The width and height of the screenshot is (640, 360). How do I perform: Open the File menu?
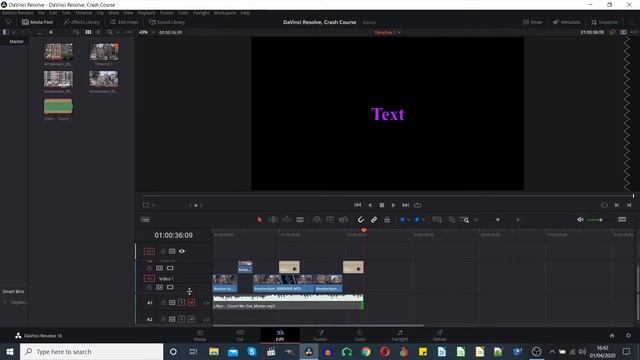[x=41, y=13]
